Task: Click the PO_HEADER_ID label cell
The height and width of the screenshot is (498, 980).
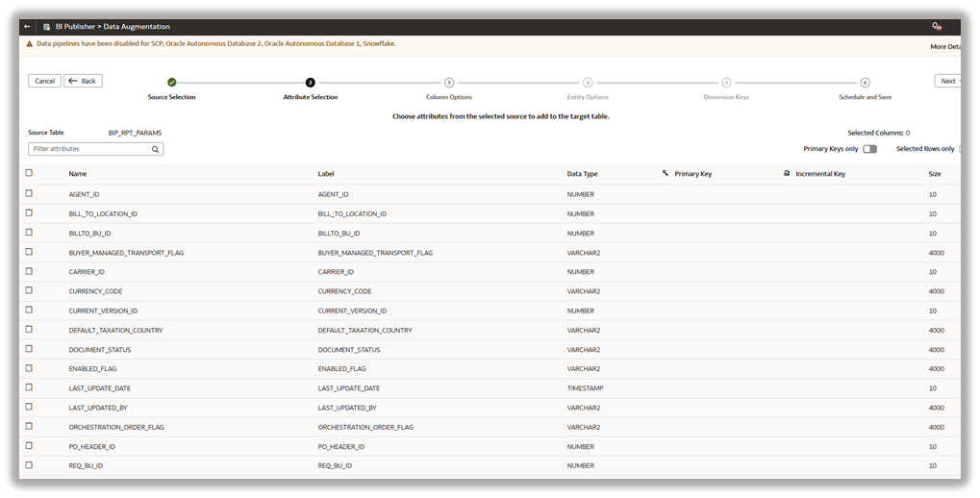Action: tap(340, 446)
